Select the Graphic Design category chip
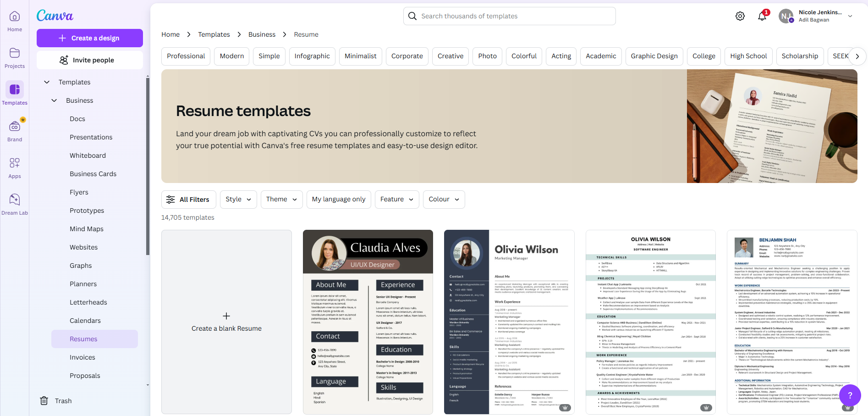Image resolution: width=868 pixels, height=416 pixels. 654,56
